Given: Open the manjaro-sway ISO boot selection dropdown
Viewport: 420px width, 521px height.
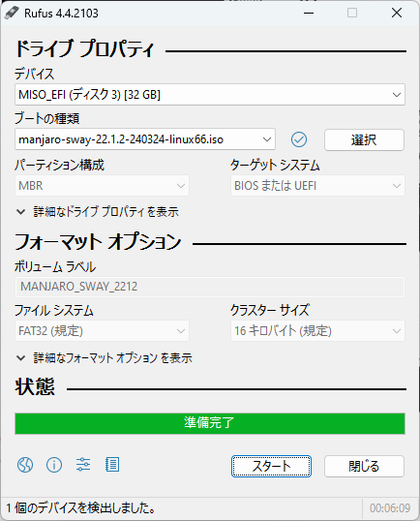Looking at the screenshot, I should coord(145,139).
